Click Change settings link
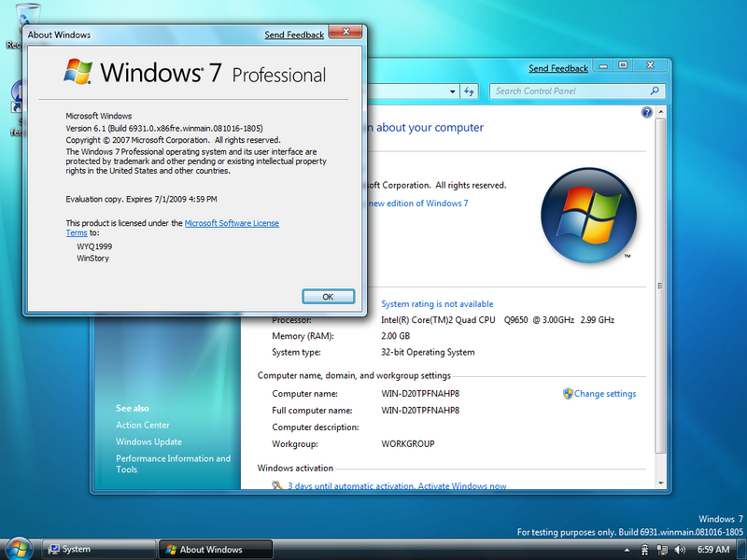 coord(605,394)
